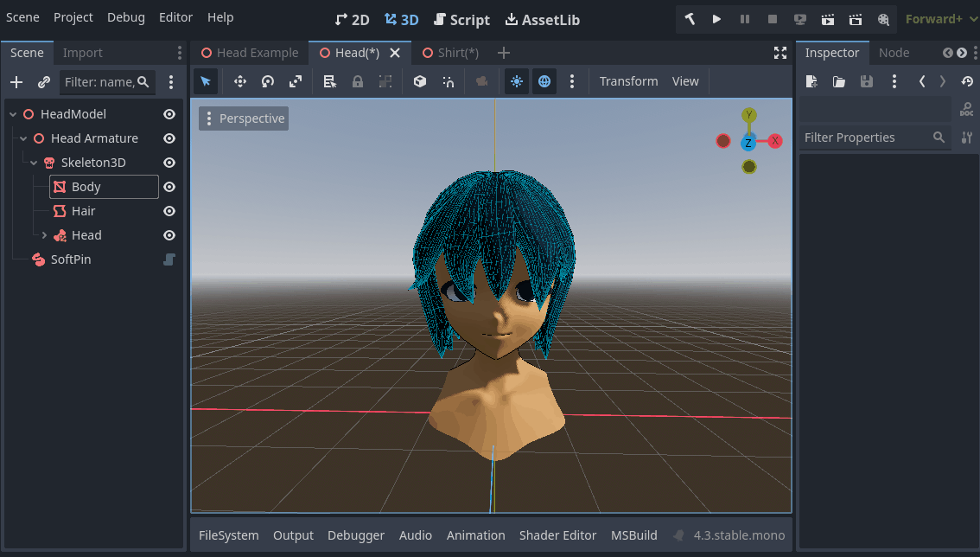Screen dimensions: 980x557
Task: Open the Shader Editor bottom panel
Action: [557, 535]
